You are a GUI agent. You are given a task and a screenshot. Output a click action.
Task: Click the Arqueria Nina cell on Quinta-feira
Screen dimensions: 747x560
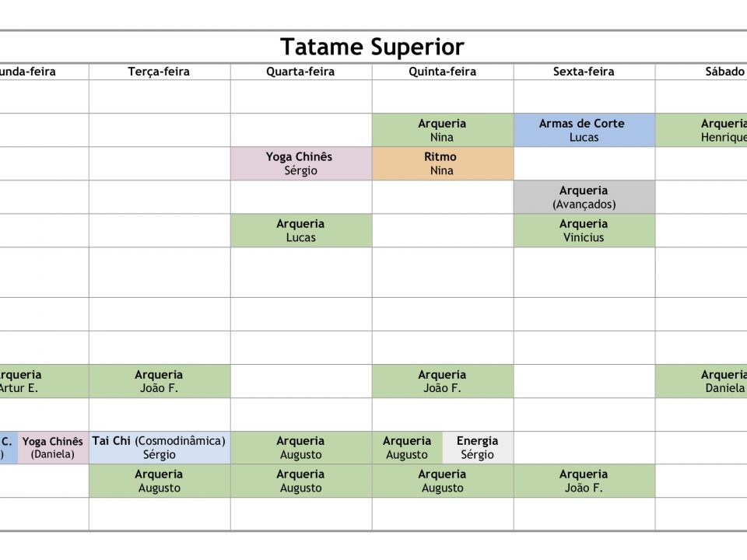[443, 130]
